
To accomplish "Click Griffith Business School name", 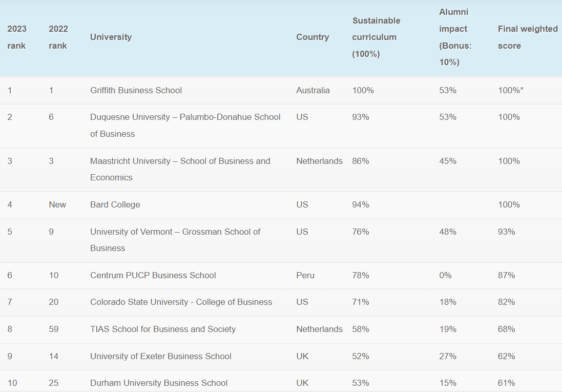I will click(136, 90).
